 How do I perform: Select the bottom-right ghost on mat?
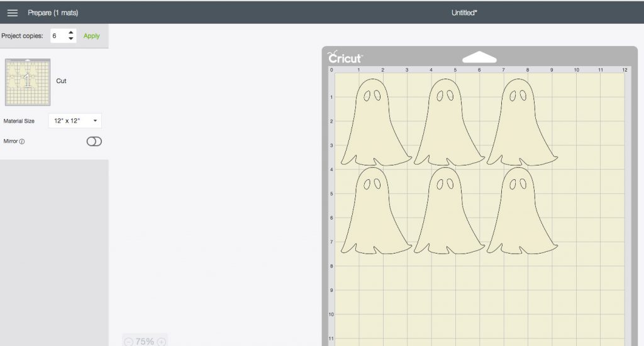(x=521, y=210)
